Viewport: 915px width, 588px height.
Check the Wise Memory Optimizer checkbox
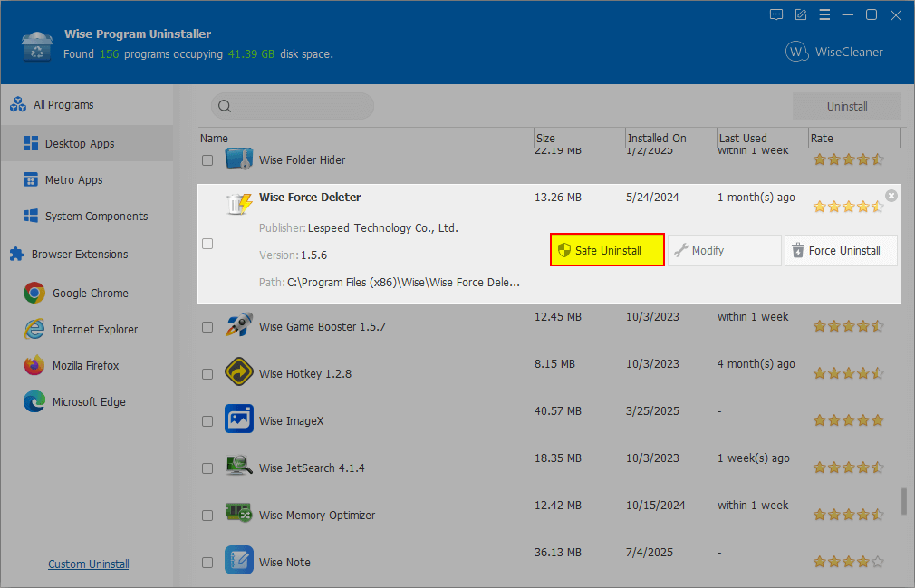[x=207, y=516]
